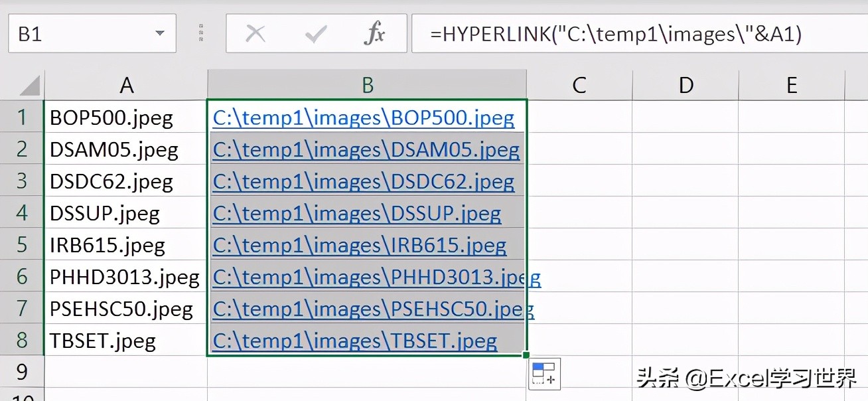Select row 7 header
This screenshot has width=868, height=401.
tap(22, 308)
